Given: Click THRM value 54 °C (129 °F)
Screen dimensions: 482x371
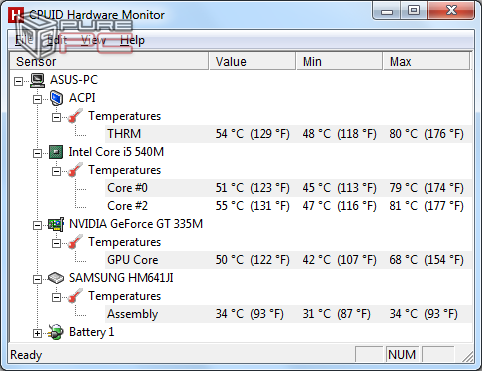Looking at the screenshot, I should point(252,134).
